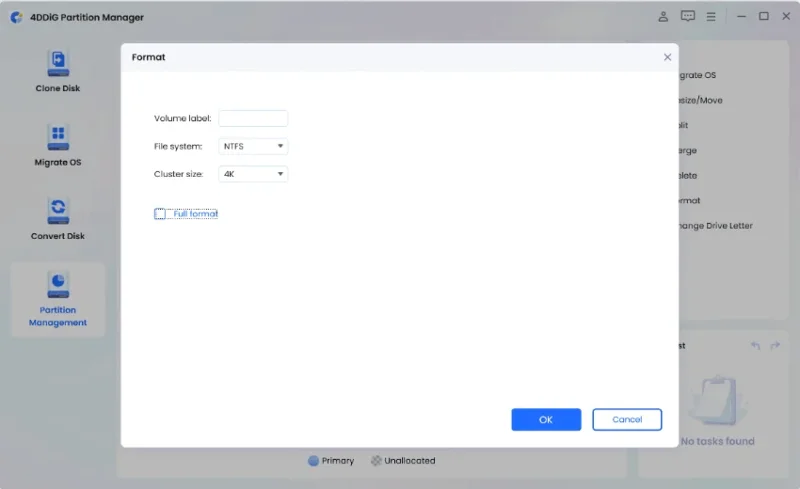Click the undo arrow in task list
Screen dimensions: 800x489
tap(756, 346)
